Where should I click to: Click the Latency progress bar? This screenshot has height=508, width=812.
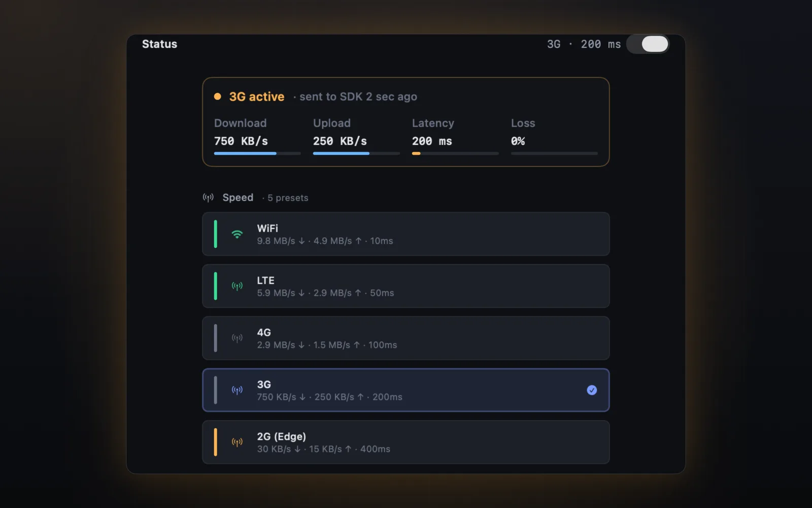[x=455, y=153]
